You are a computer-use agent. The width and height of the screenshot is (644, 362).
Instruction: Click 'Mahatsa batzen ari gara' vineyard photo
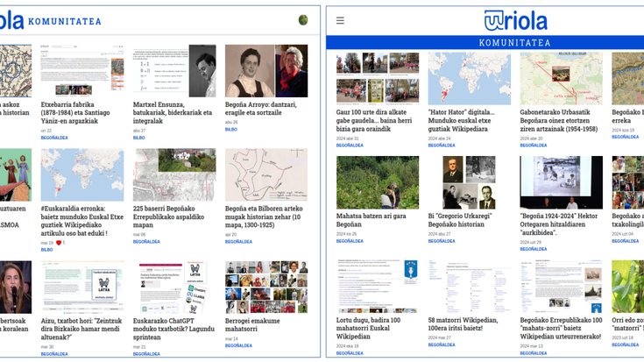click(x=378, y=182)
